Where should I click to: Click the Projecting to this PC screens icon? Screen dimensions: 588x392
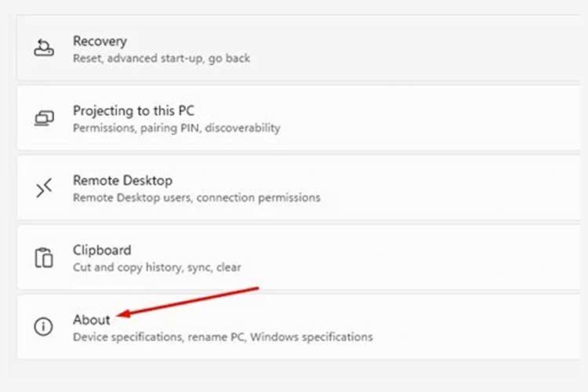coord(44,118)
